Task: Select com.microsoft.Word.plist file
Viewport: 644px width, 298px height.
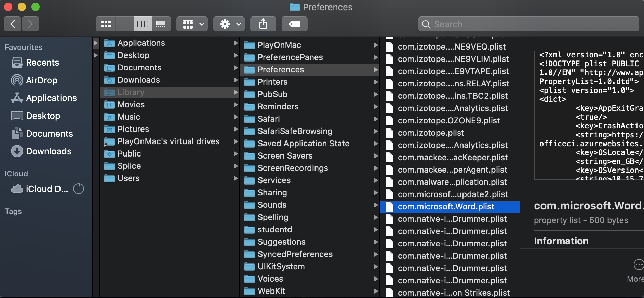Action: point(450,207)
